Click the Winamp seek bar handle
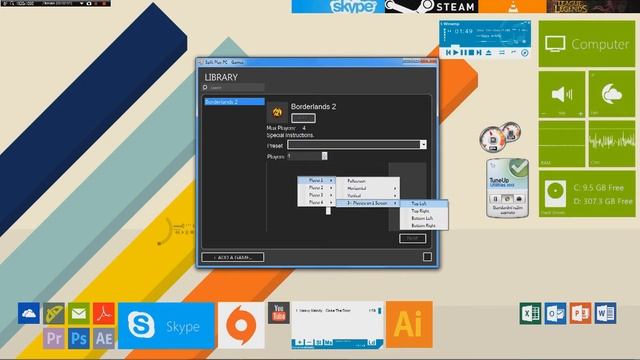Viewport: 640px width, 360px height. pos(455,46)
